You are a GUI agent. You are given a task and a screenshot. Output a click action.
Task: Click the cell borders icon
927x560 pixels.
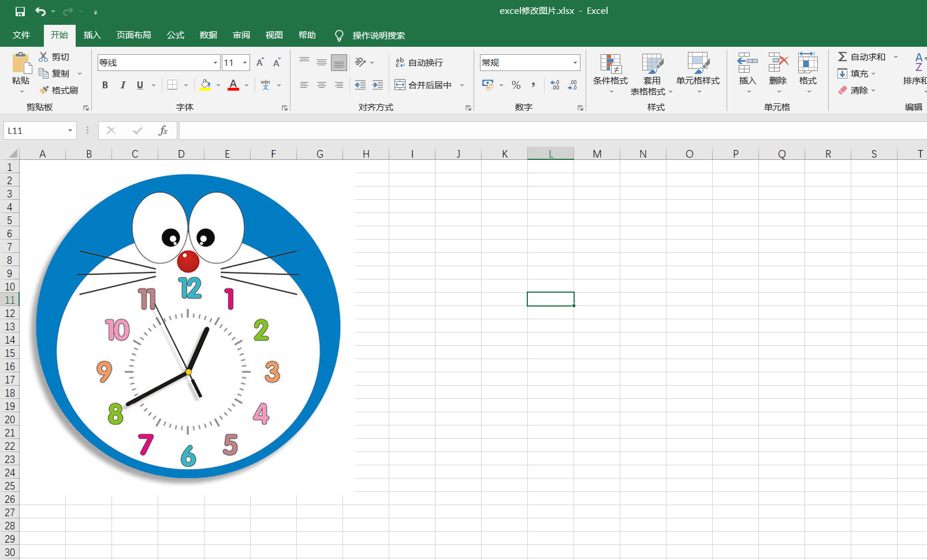point(172,85)
